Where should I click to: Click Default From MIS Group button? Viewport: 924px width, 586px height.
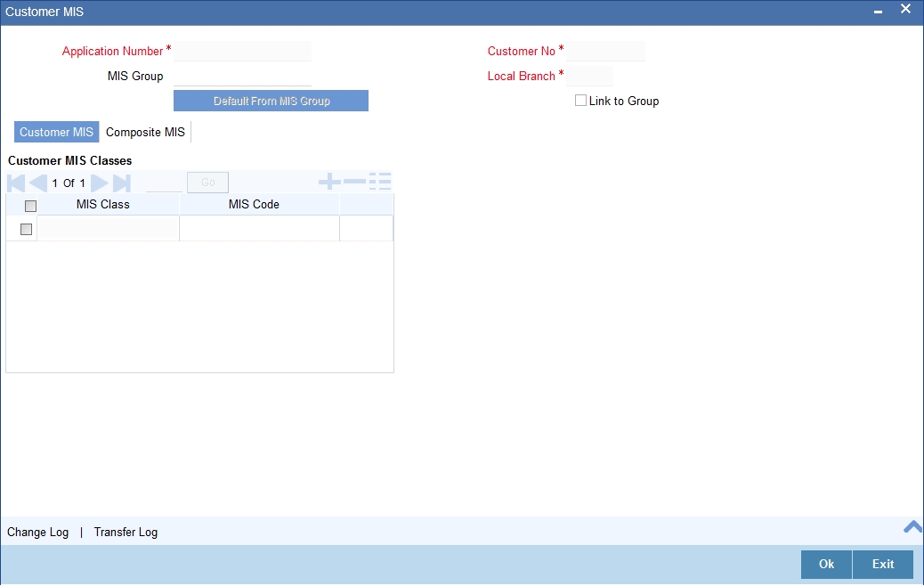point(272,101)
